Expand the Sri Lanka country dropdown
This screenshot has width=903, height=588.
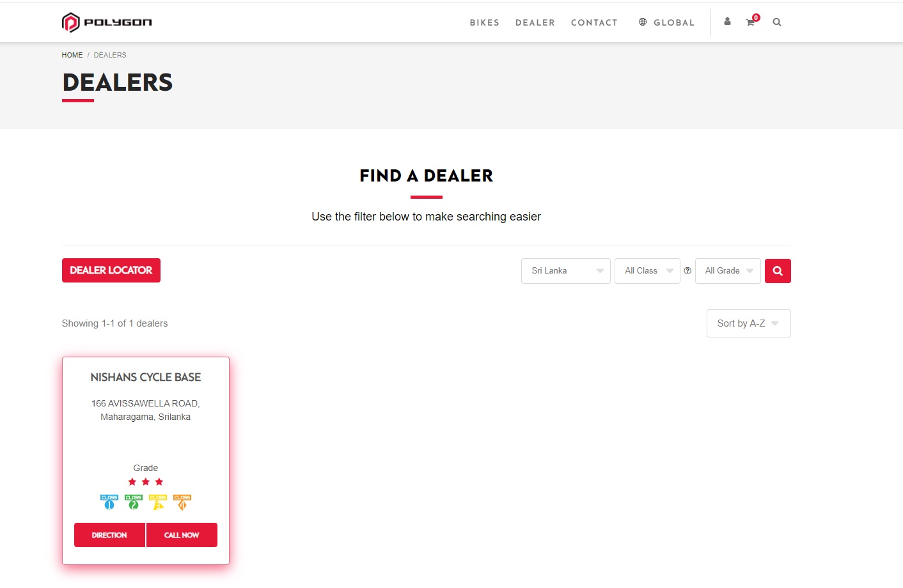click(x=566, y=271)
